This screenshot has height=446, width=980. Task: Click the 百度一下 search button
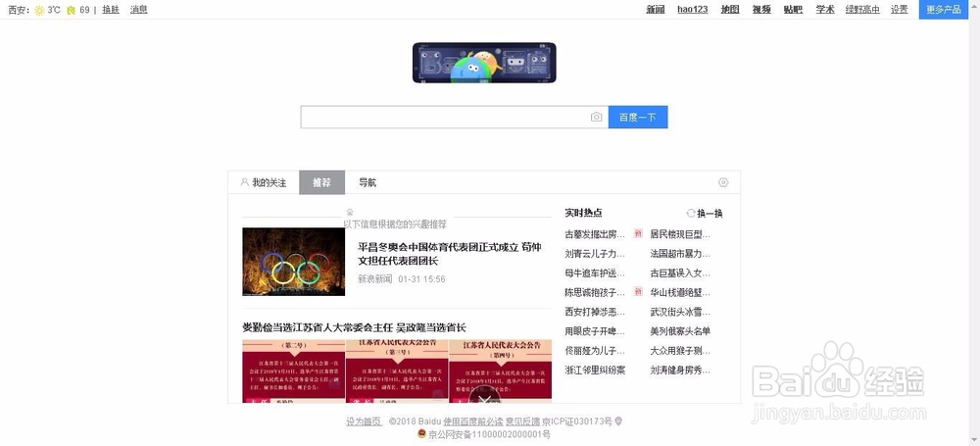pos(638,117)
